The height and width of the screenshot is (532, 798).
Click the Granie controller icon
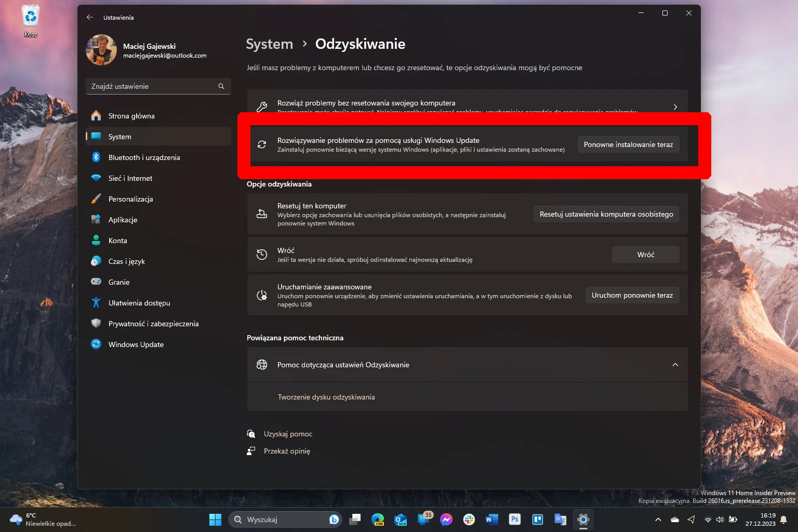[96, 282]
